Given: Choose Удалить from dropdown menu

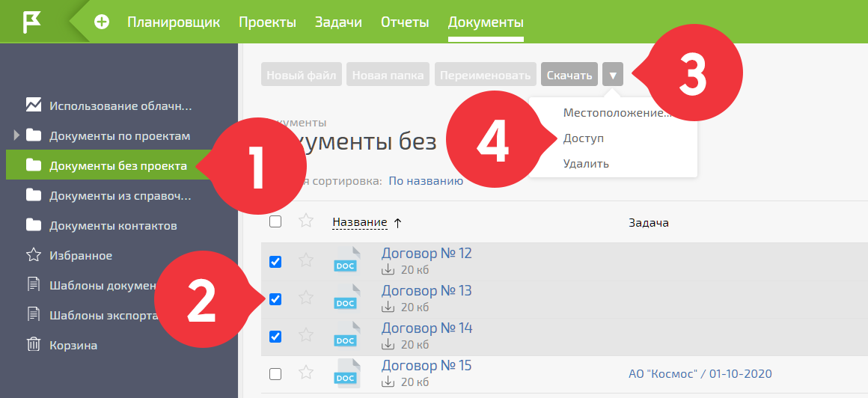Looking at the screenshot, I should tap(586, 164).
